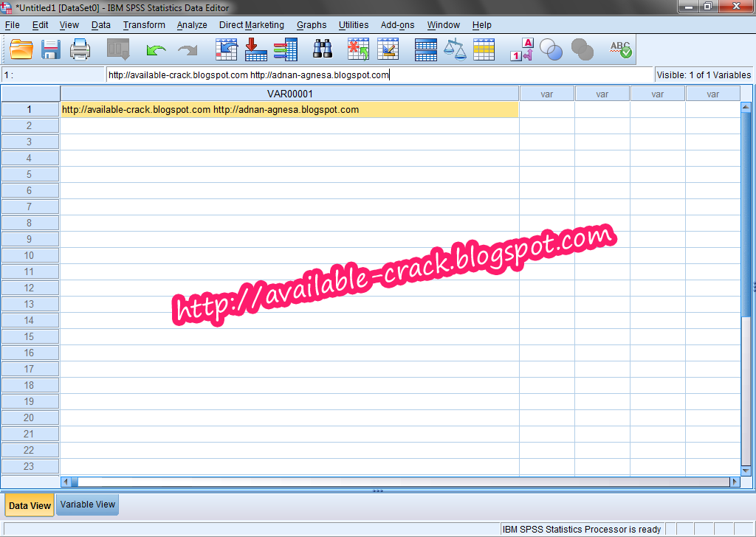Open the Graphs menu
756x537 pixels.
click(x=312, y=25)
